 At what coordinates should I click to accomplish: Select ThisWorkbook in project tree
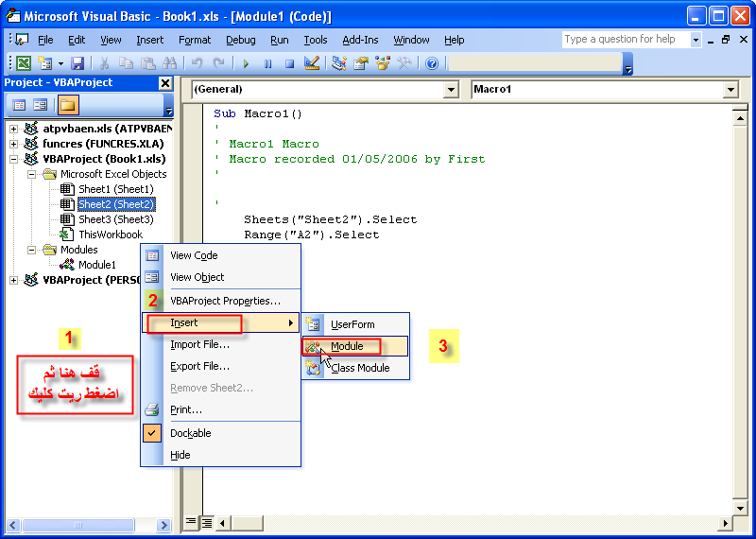tap(111, 235)
